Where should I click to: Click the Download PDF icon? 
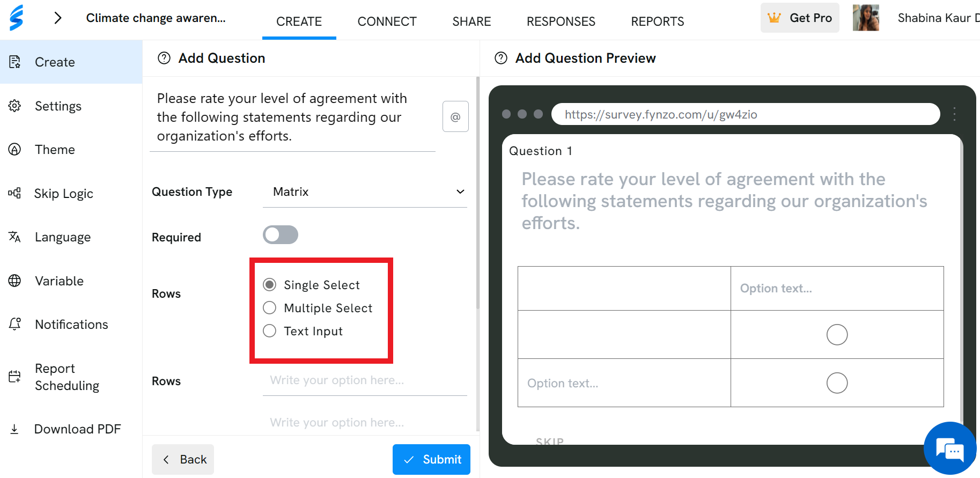click(x=14, y=429)
